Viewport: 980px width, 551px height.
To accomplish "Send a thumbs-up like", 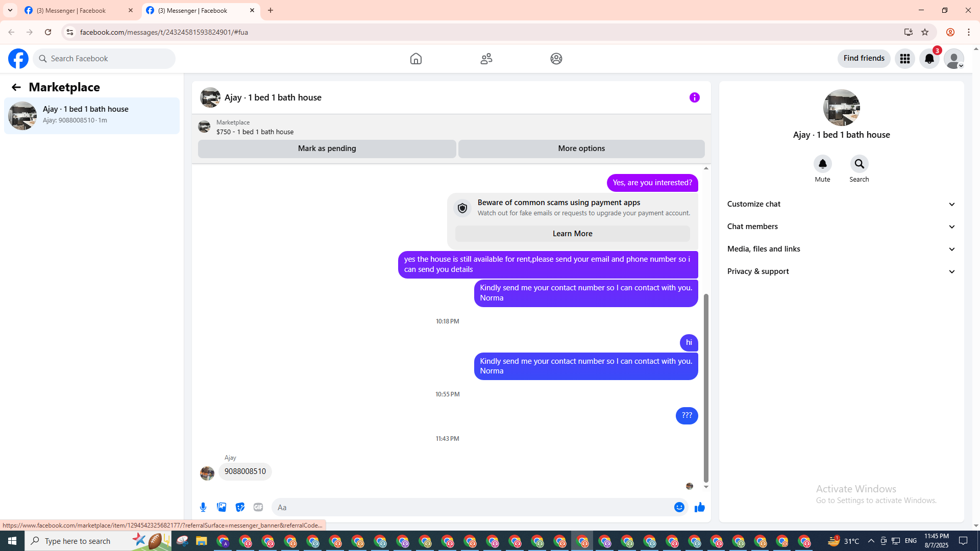I will 699,507.
